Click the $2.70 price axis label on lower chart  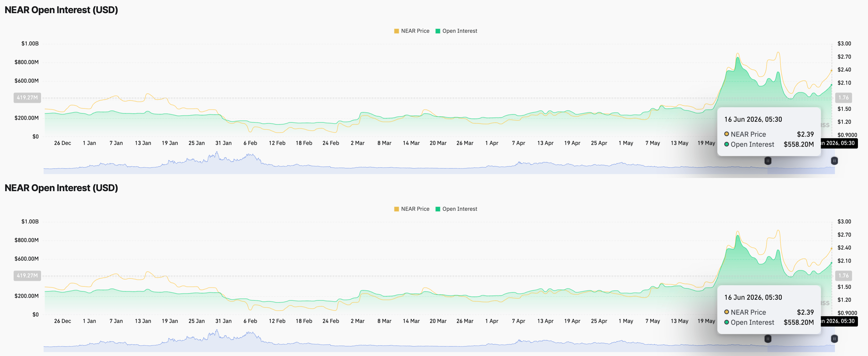point(845,235)
